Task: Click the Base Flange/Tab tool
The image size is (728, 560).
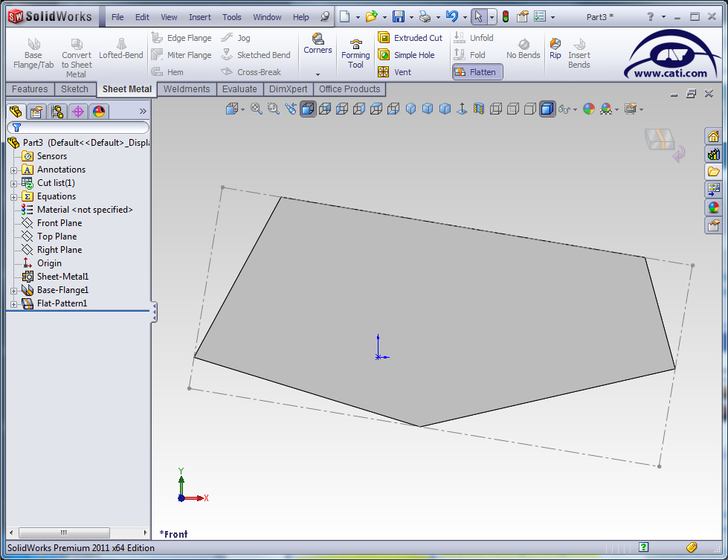Action: [33, 54]
